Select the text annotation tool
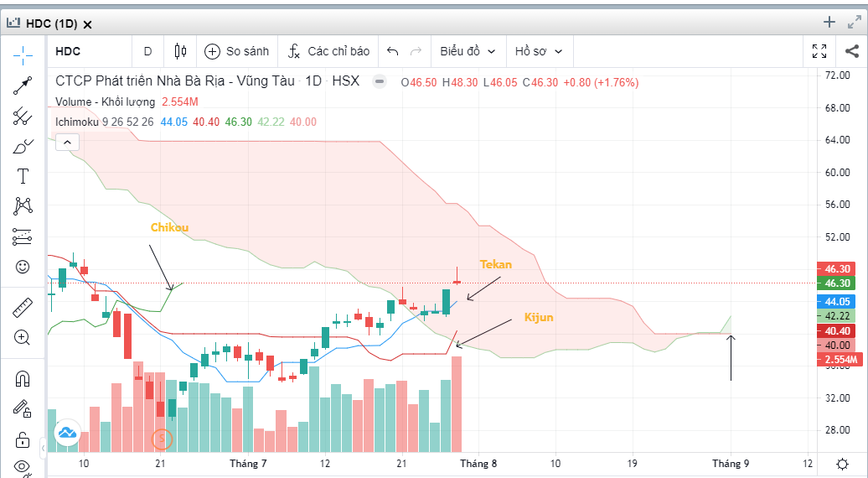This screenshot has height=478, width=868. [x=23, y=176]
